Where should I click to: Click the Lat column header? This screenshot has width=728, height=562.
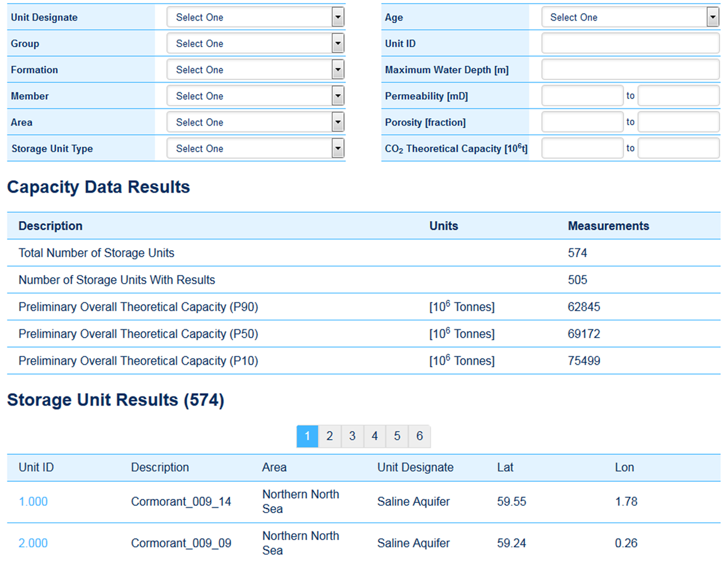tap(505, 467)
